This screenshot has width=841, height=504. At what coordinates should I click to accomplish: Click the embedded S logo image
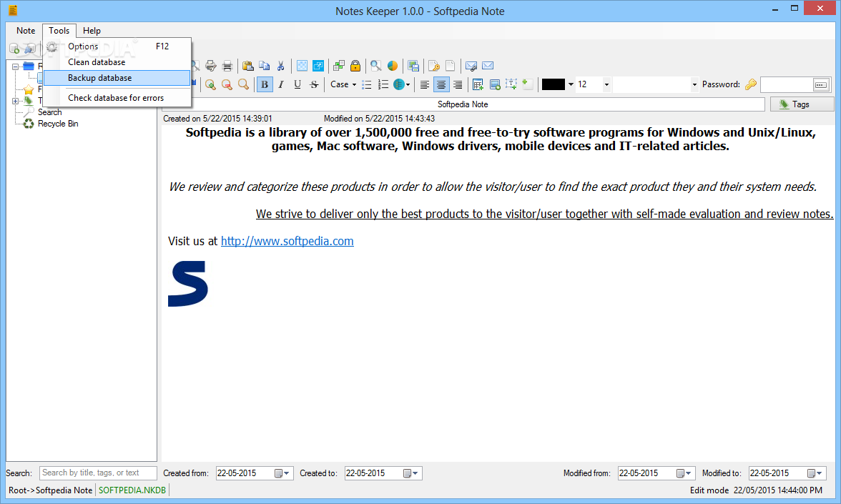[x=187, y=284]
